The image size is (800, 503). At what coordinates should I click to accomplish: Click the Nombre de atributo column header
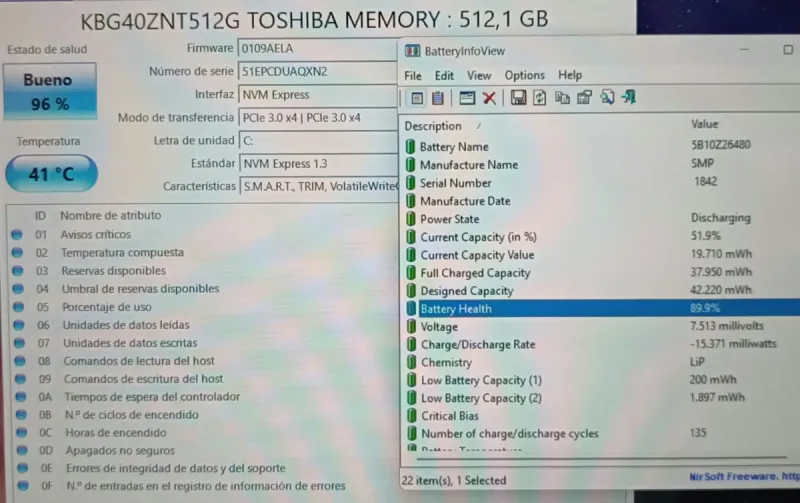pos(111,216)
